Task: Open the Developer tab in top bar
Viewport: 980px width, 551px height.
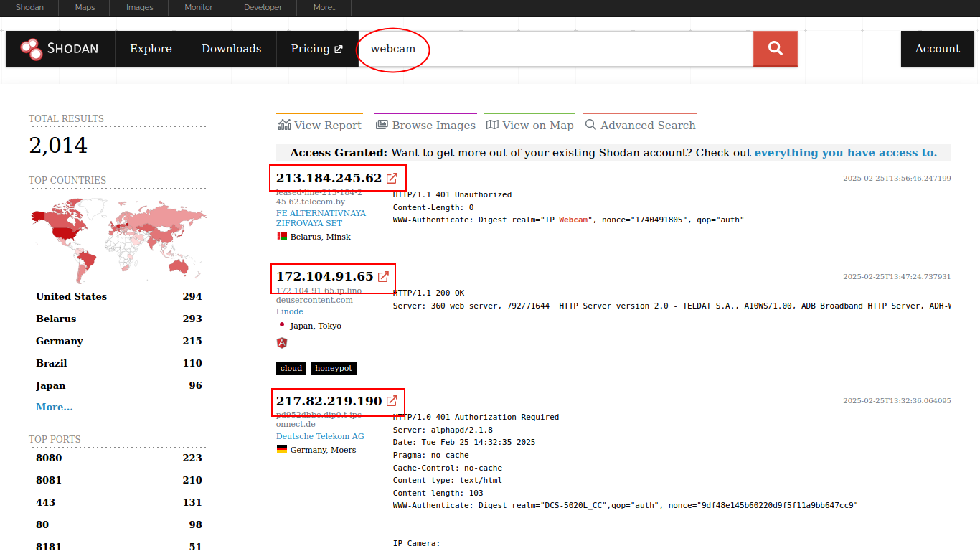Action: [263, 7]
